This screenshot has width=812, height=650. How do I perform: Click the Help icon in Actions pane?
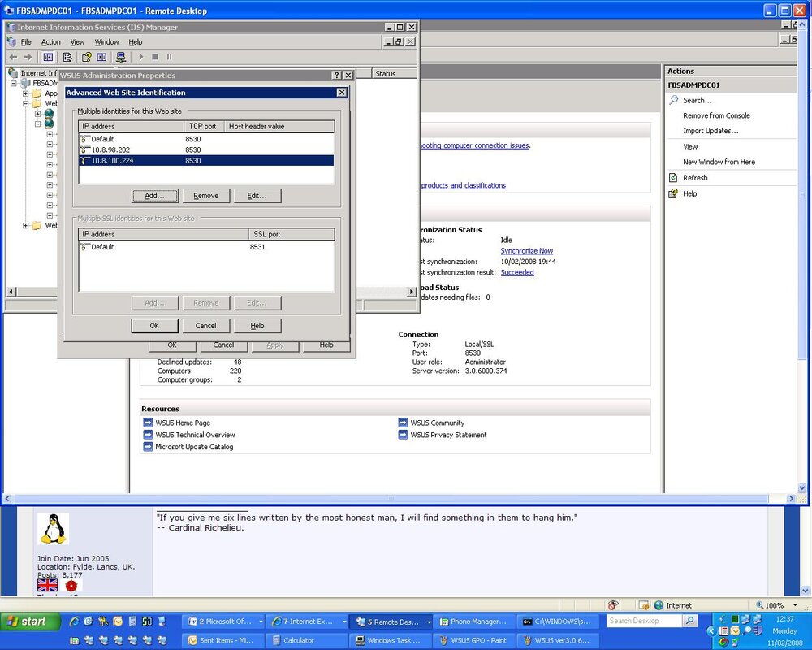coord(673,193)
